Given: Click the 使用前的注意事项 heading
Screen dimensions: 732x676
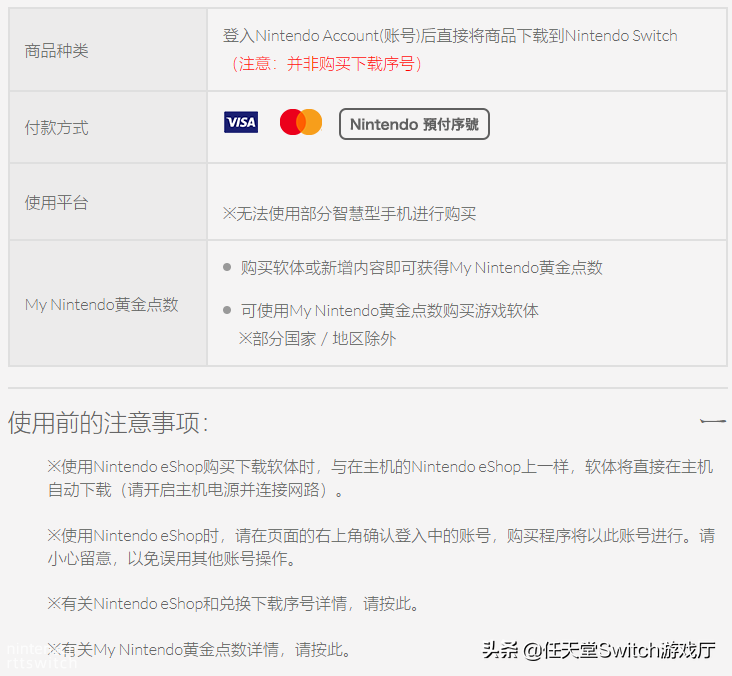Looking at the screenshot, I should [108, 422].
